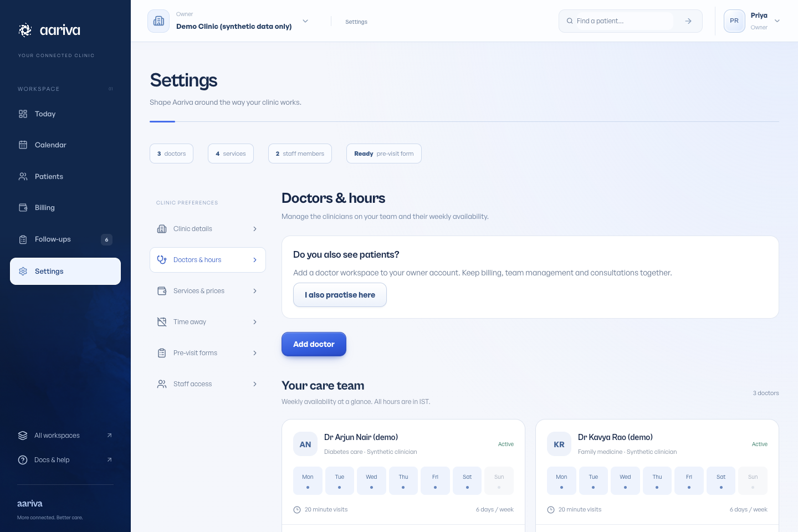The image size is (798, 532).
Task: Expand Clinic details preferences chevron
Action: (x=255, y=229)
